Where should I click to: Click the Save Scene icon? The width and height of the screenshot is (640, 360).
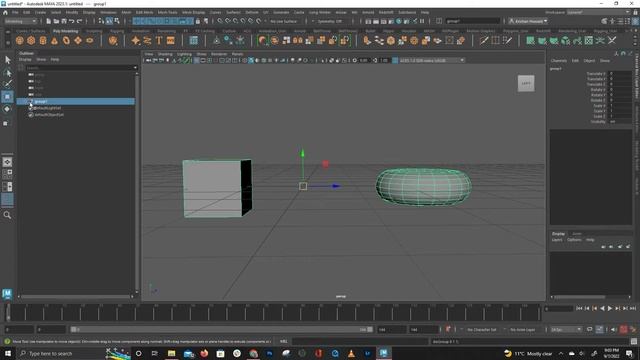tap(64, 21)
